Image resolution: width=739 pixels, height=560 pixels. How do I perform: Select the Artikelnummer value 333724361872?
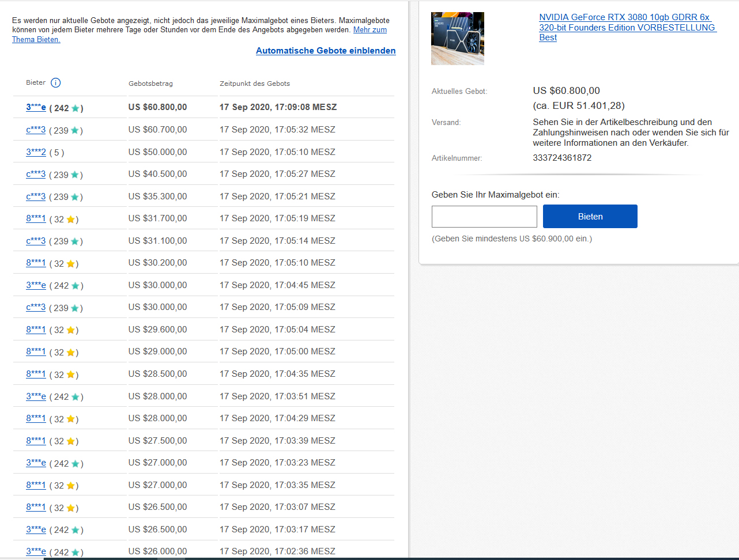(562, 158)
